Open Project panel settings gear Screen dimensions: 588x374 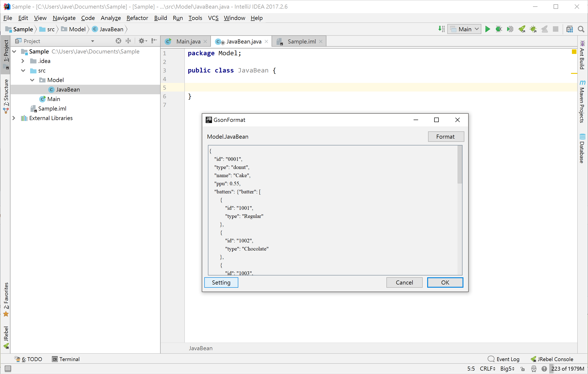click(143, 41)
